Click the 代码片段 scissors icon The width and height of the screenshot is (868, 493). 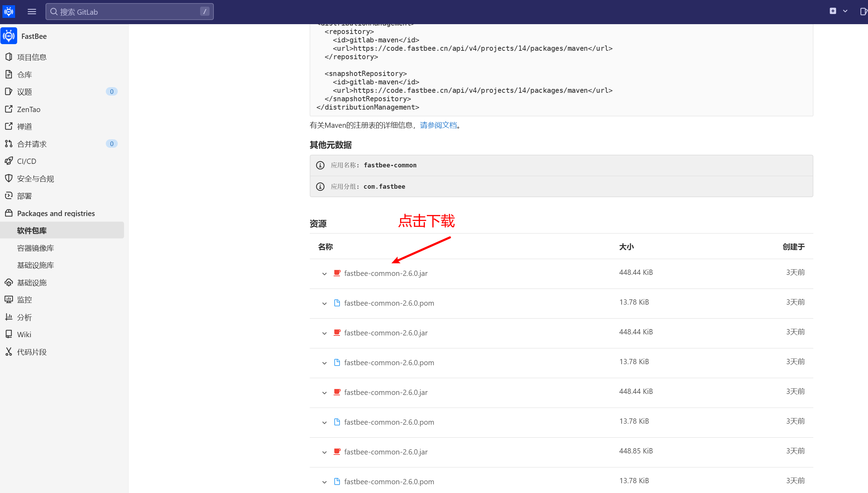click(x=9, y=352)
